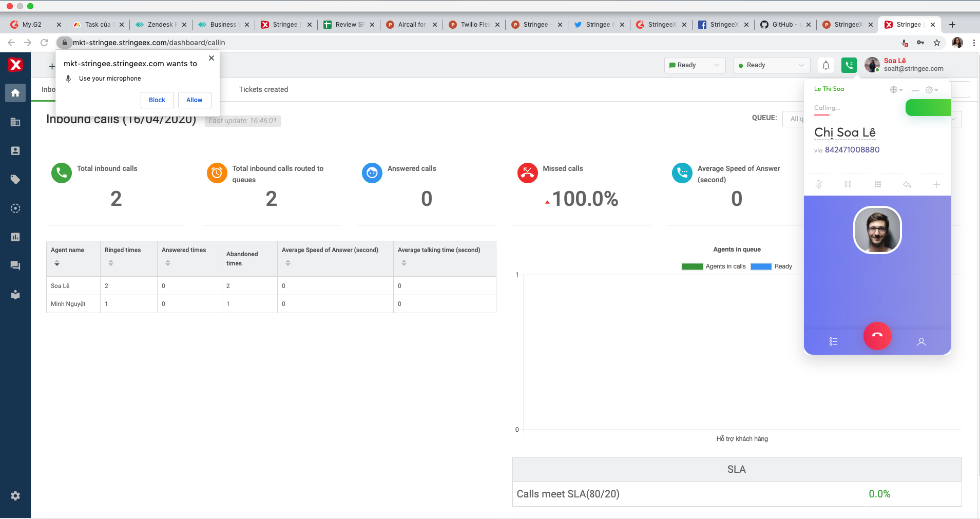The image size is (980, 519).
Task: Allow microphone access in permission popup
Action: pos(195,100)
